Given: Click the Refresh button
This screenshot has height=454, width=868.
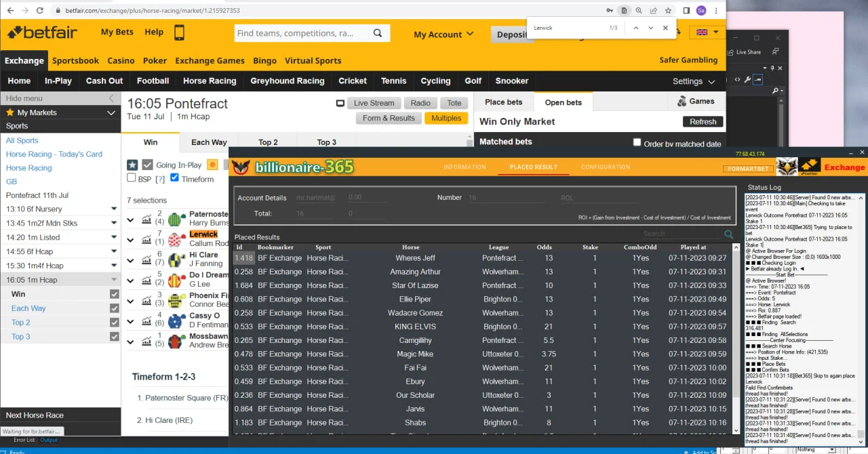Looking at the screenshot, I should [703, 122].
